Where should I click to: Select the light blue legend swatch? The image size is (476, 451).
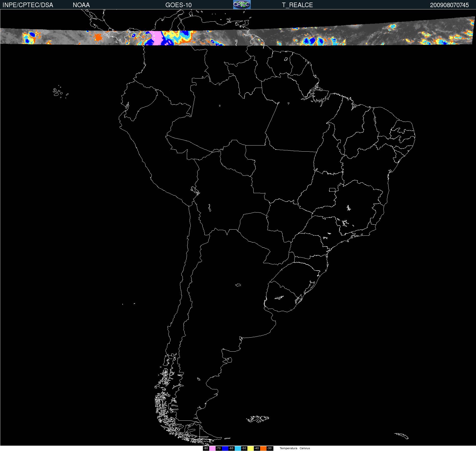pyautogui.click(x=238, y=448)
